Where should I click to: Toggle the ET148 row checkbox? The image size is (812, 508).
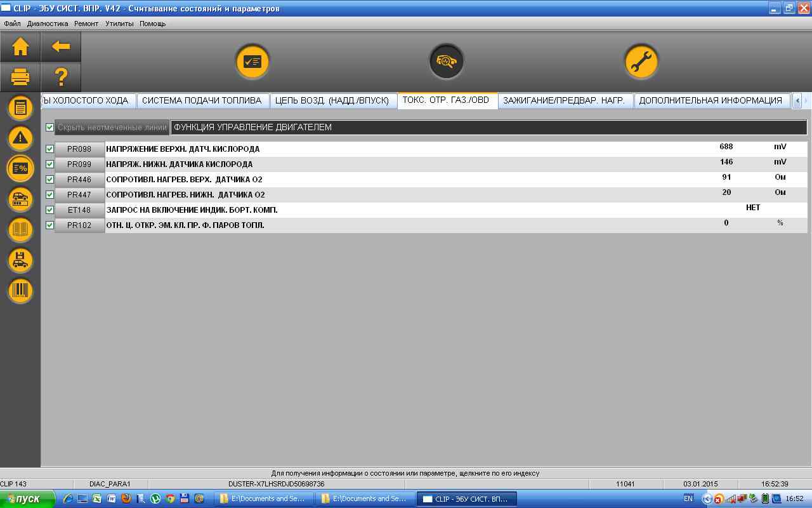tap(50, 210)
